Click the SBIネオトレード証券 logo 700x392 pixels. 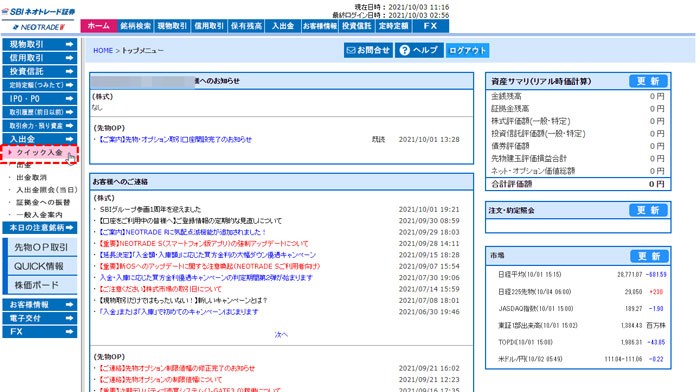click(38, 12)
